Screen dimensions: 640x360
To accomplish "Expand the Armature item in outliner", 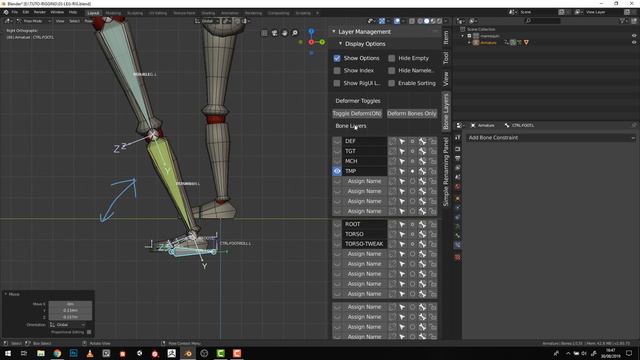I will (x=469, y=42).
